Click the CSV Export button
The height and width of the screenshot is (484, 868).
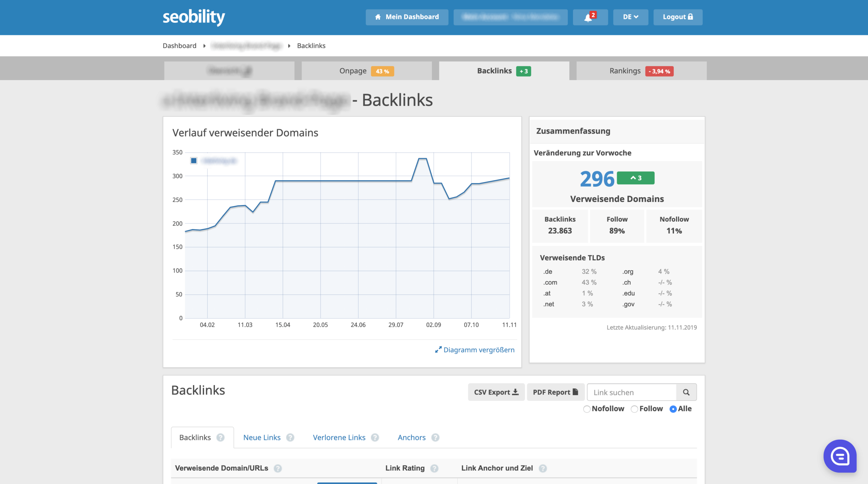pos(496,392)
